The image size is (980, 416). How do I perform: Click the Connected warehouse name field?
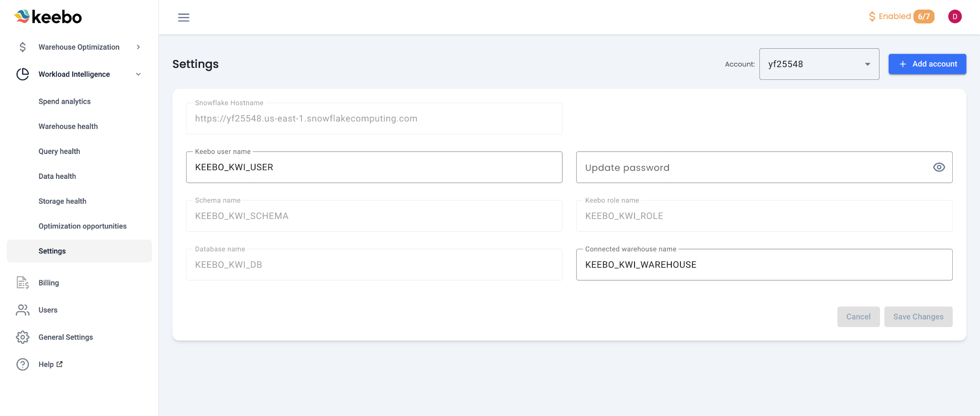(x=764, y=265)
